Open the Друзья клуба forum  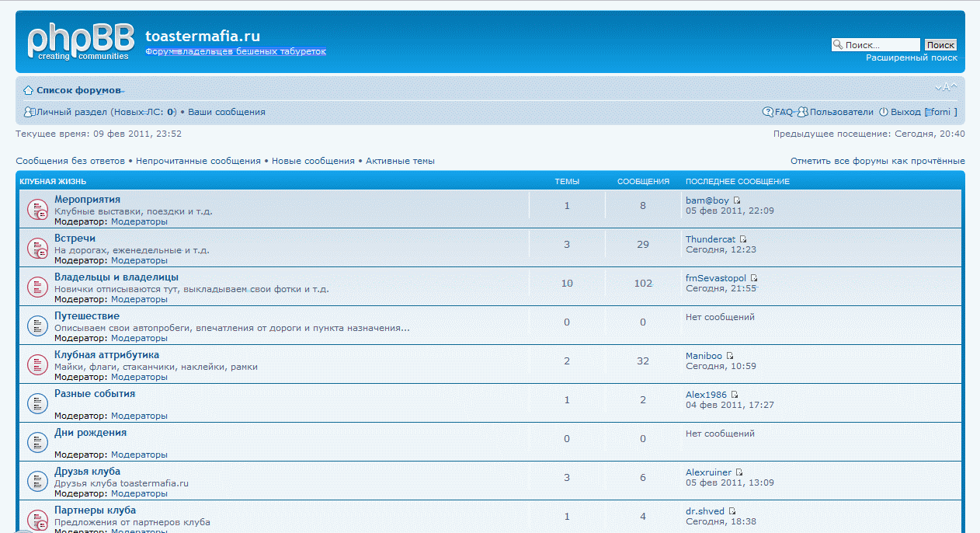coord(87,472)
